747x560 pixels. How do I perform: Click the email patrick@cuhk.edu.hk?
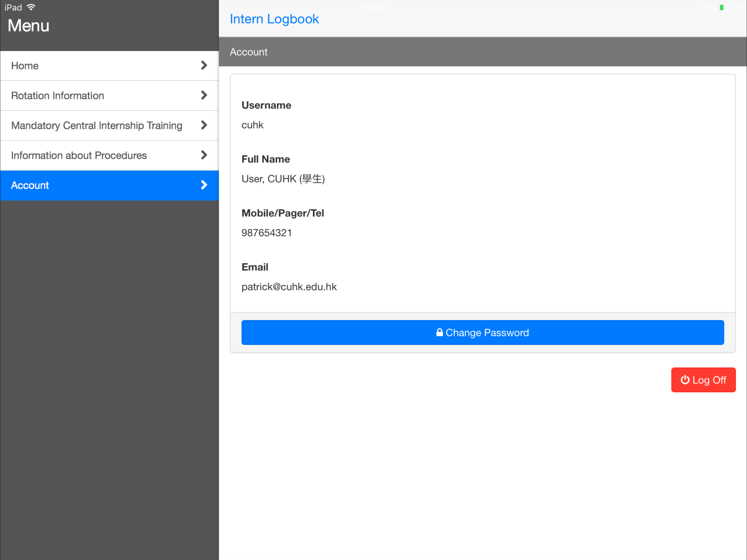(289, 287)
